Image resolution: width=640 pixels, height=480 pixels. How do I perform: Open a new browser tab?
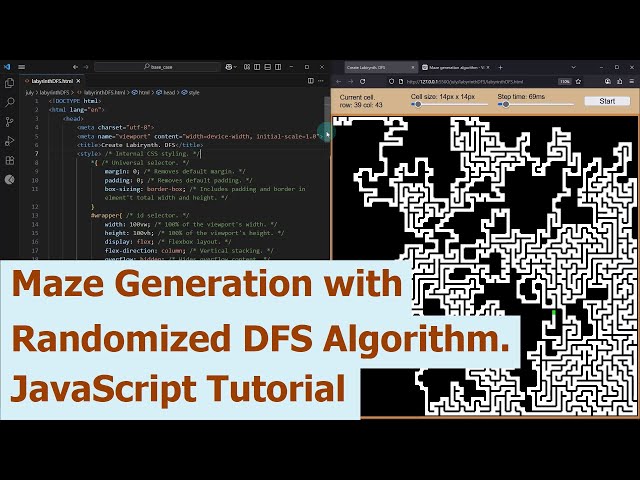(500, 67)
